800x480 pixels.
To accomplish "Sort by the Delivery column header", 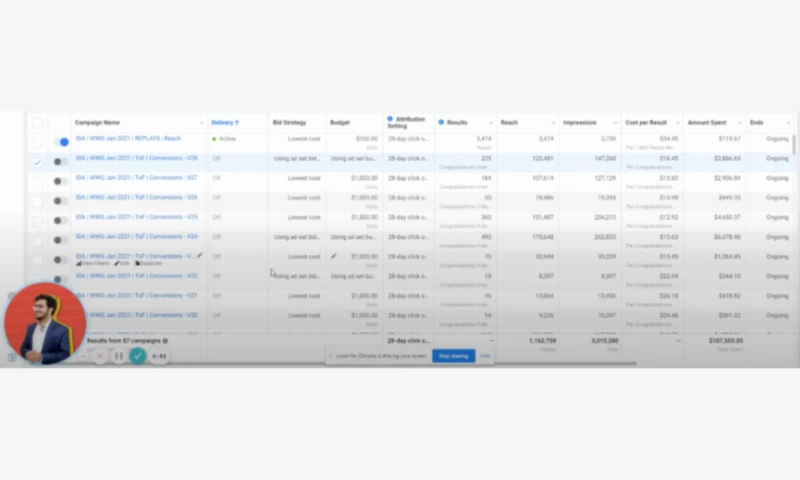I will click(x=223, y=122).
